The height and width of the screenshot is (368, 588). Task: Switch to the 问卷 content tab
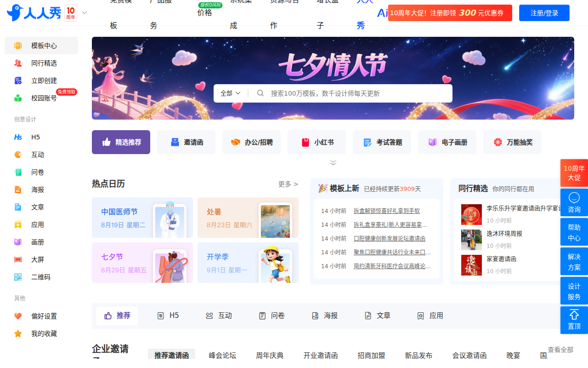click(x=271, y=316)
